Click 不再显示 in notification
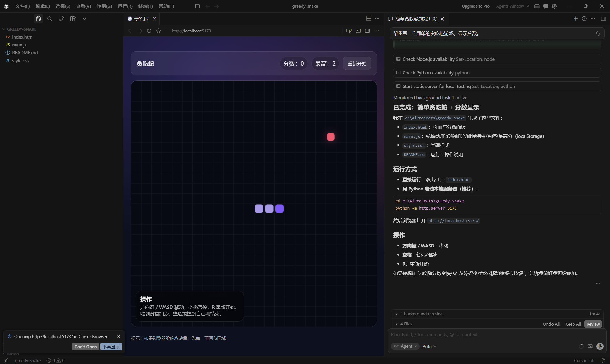 pyautogui.click(x=111, y=347)
